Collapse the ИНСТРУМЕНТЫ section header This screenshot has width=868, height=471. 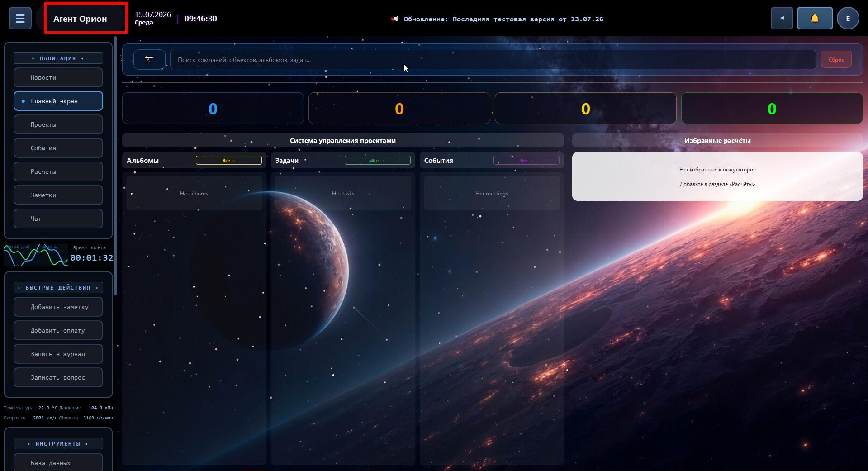(x=58, y=444)
